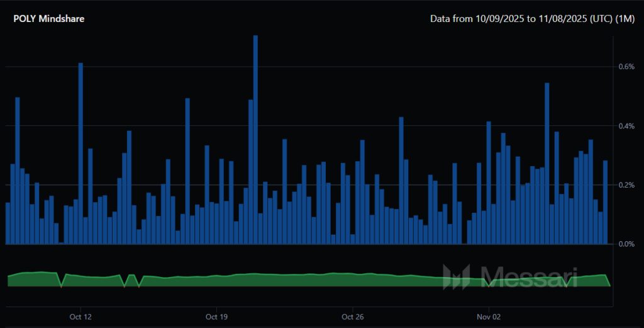
Task: Click the first blue bar at the chart's left edge
Action: 8,223
